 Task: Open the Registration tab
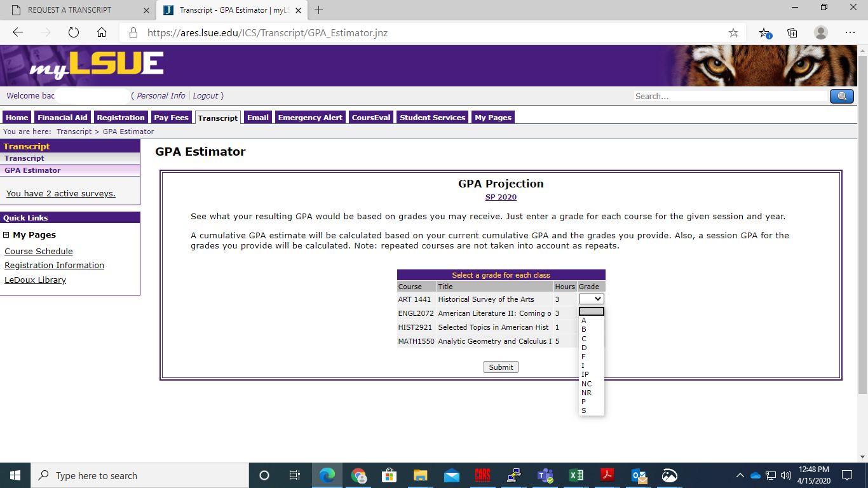pos(121,118)
